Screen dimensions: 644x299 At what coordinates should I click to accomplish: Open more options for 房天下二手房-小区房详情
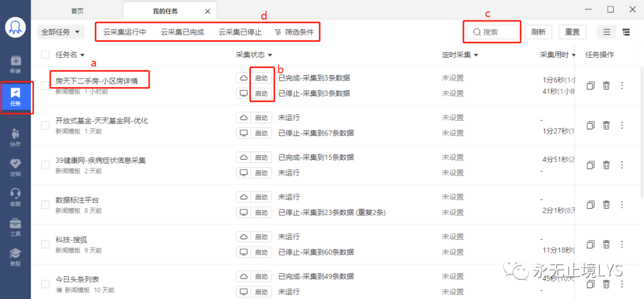coord(621,85)
